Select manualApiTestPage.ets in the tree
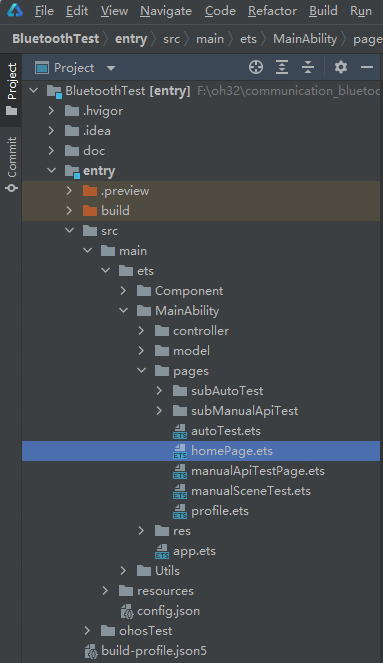Image resolution: width=383 pixels, height=663 pixels. click(x=257, y=471)
